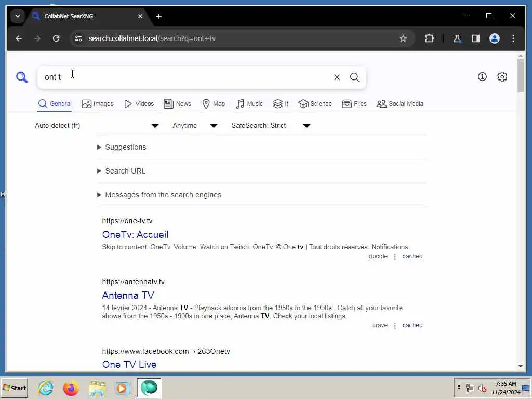Image resolution: width=532 pixels, height=399 pixels.
Task: Open the SafeSearch: Strict dropdown
Action: [271, 126]
